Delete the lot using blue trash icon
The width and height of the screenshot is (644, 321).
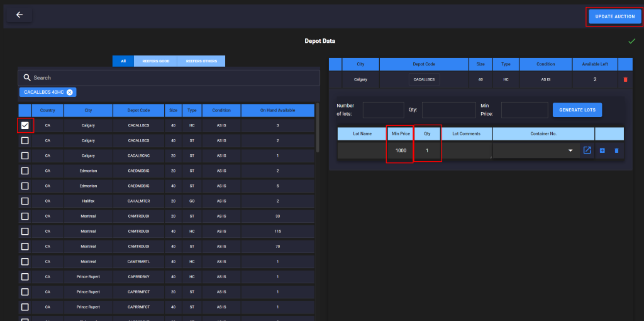click(616, 150)
